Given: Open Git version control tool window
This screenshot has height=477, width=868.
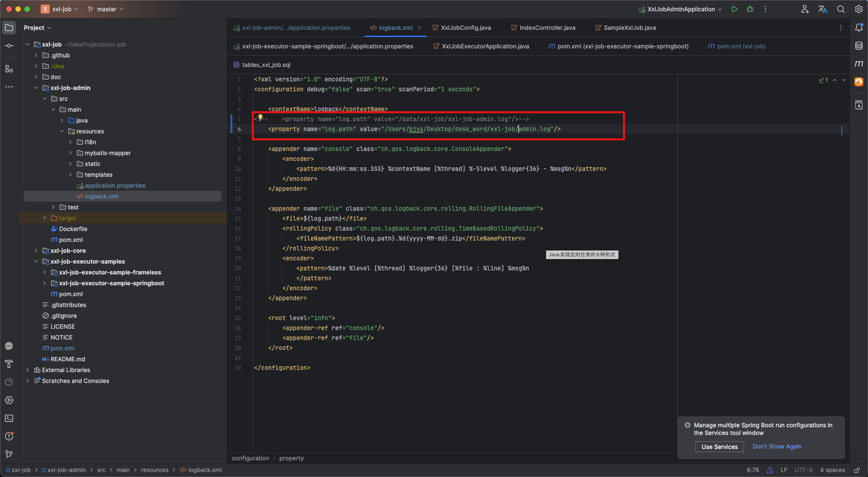Looking at the screenshot, I should (x=9, y=454).
